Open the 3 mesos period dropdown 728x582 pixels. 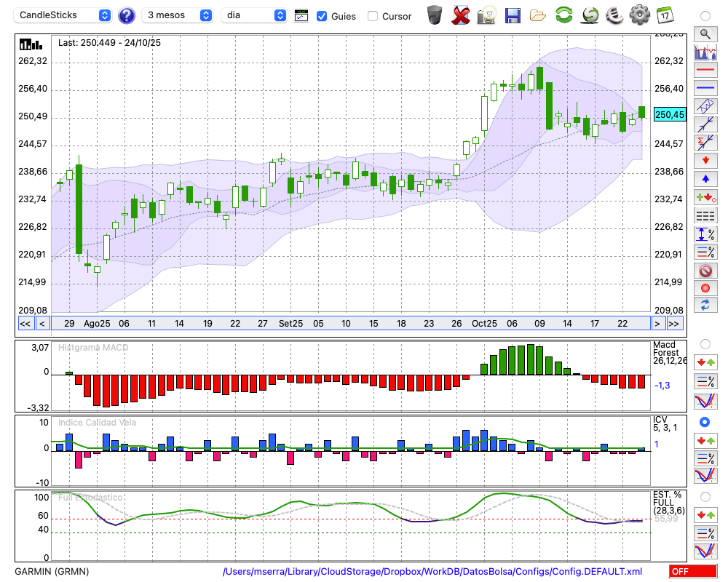click(x=177, y=15)
